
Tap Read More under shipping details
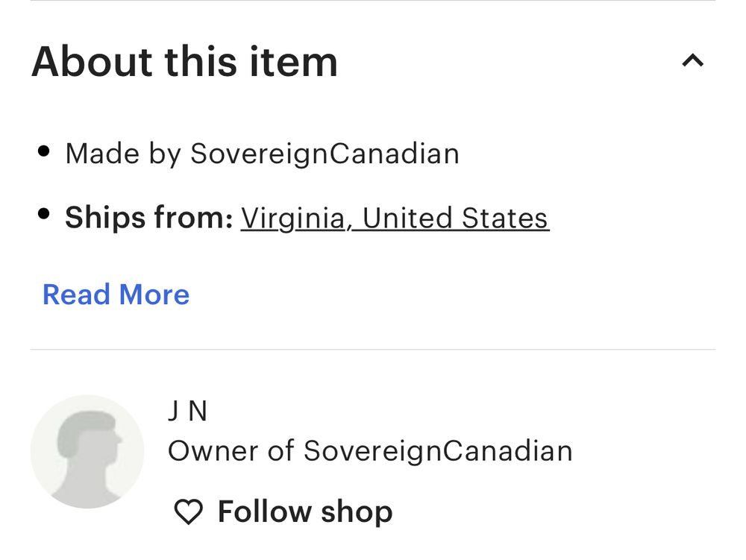(117, 295)
